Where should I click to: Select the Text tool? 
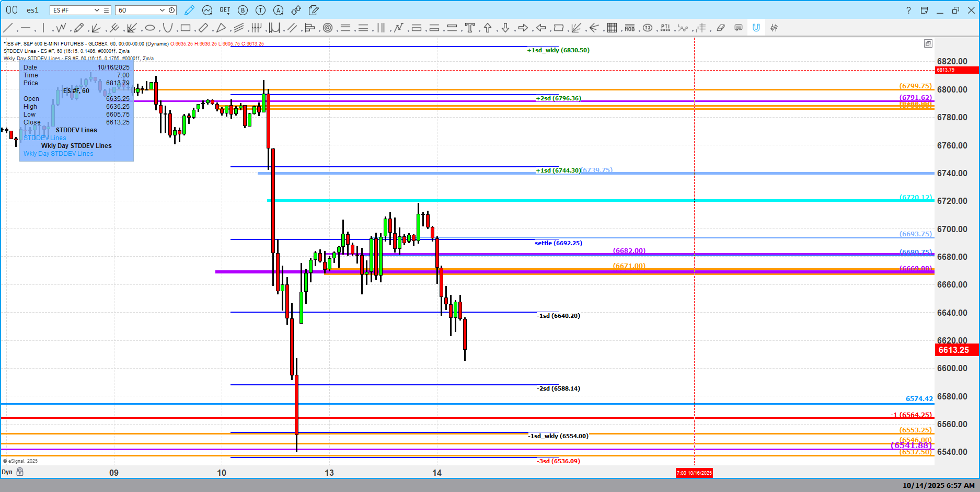coord(470,28)
